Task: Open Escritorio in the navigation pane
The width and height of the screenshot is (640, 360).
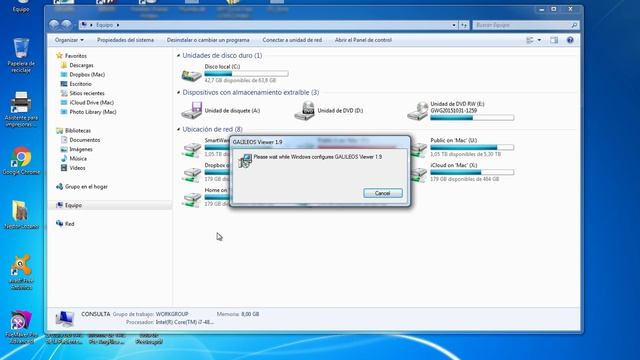Action: (x=80, y=84)
